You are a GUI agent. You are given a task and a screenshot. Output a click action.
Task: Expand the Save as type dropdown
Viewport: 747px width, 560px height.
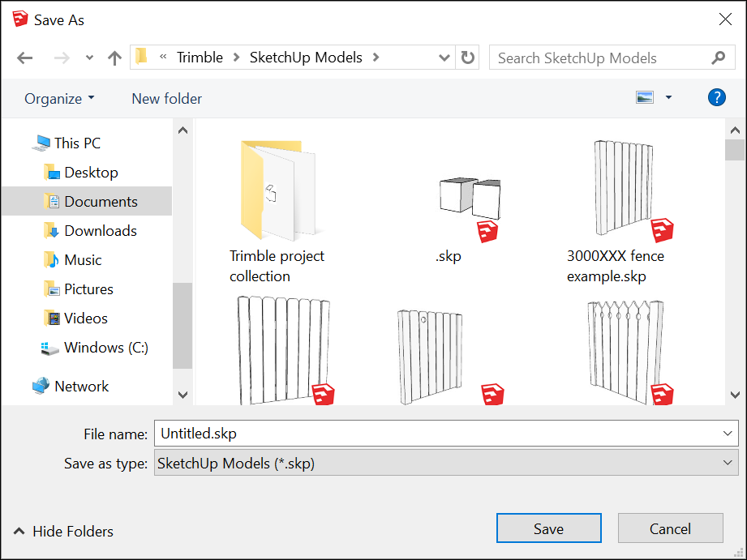pos(726,464)
